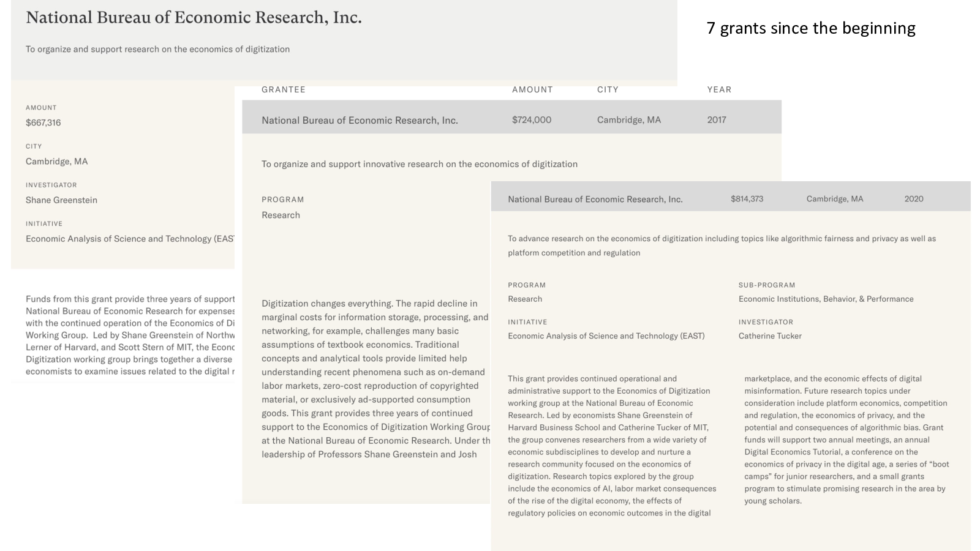
Task: Click the INVESTIGATOR label in the 2020 card
Action: [766, 322]
